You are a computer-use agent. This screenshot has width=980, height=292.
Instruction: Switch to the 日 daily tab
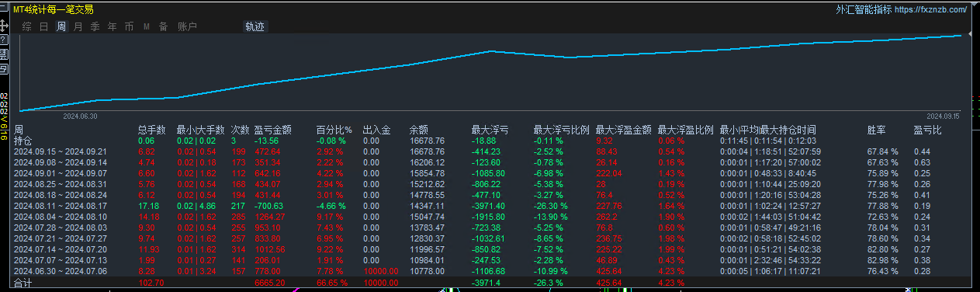point(44,26)
